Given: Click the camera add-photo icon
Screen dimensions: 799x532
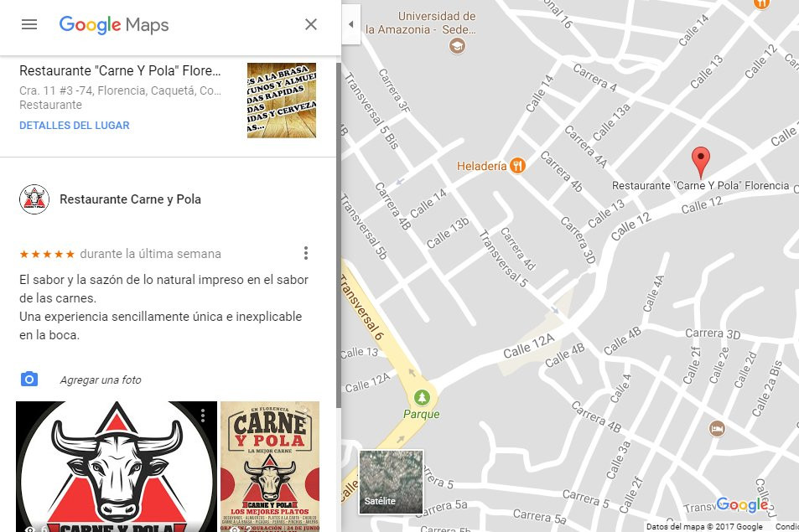Looking at the screenshot, I should [x=29, y=380].
